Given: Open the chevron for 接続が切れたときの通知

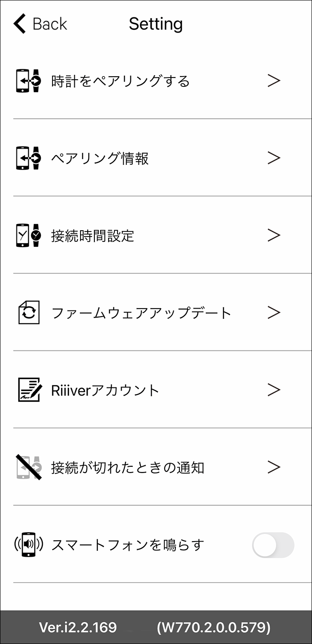Looking at the screenshot, I should pos(274,467).
